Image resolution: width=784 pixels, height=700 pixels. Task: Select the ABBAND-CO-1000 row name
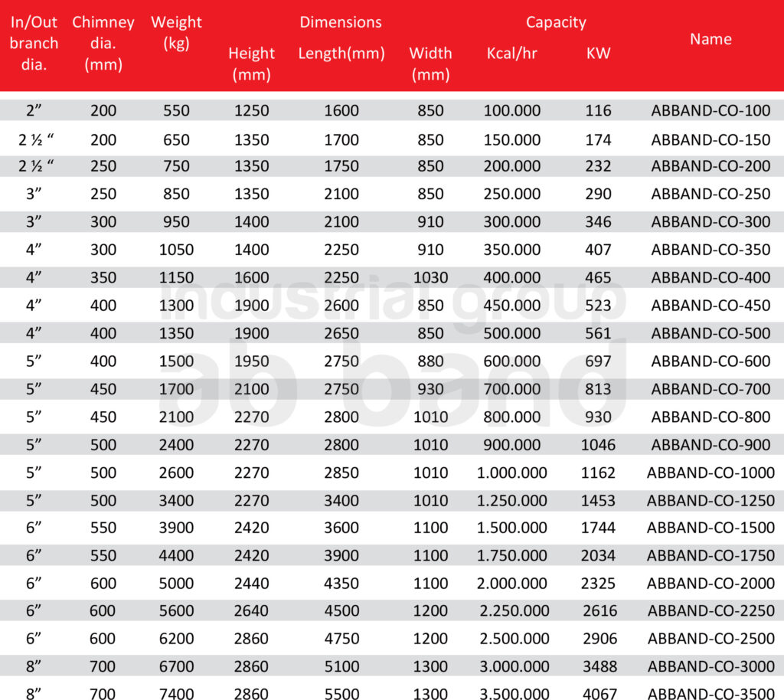(710, 473)
